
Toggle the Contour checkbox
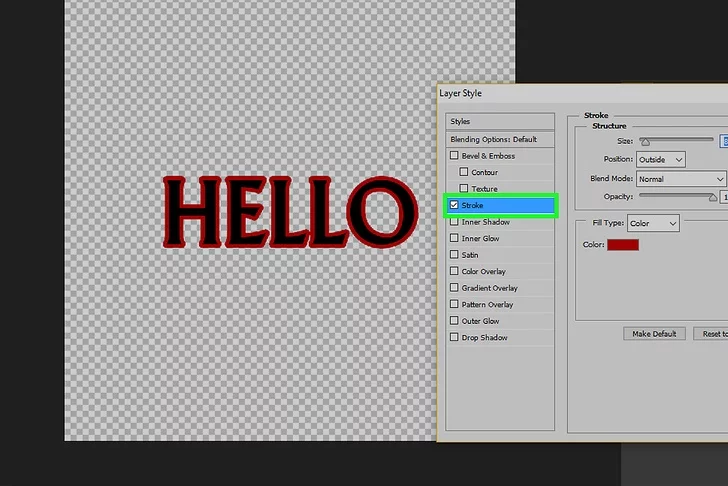tap(464, 173)
